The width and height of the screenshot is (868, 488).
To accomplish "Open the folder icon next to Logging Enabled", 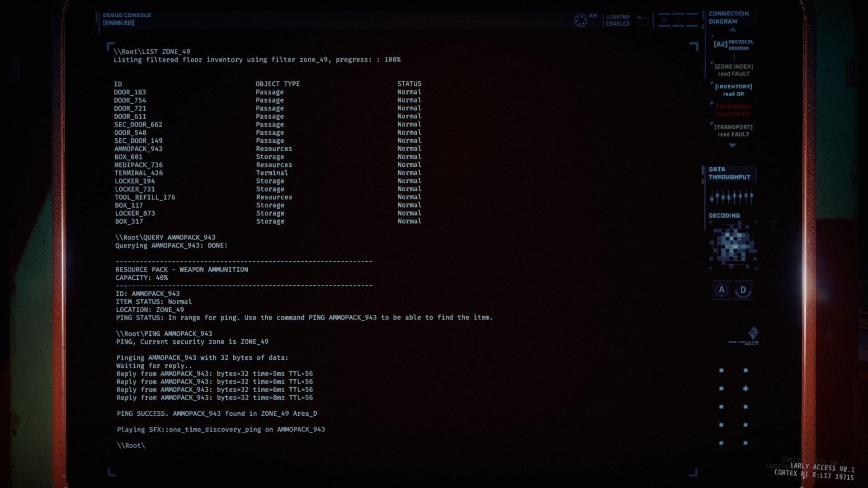I will coord(642,21).
